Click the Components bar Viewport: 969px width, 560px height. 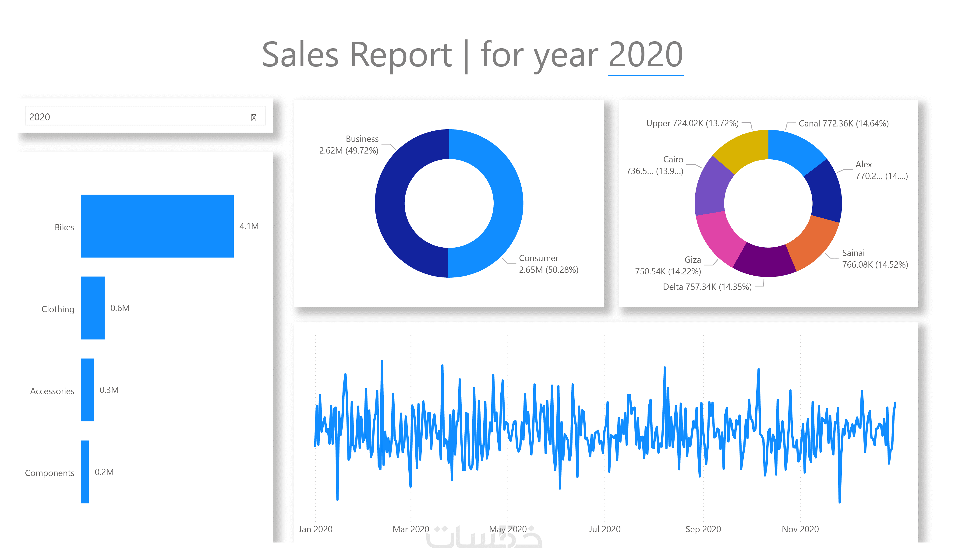(x=85, y=472)
